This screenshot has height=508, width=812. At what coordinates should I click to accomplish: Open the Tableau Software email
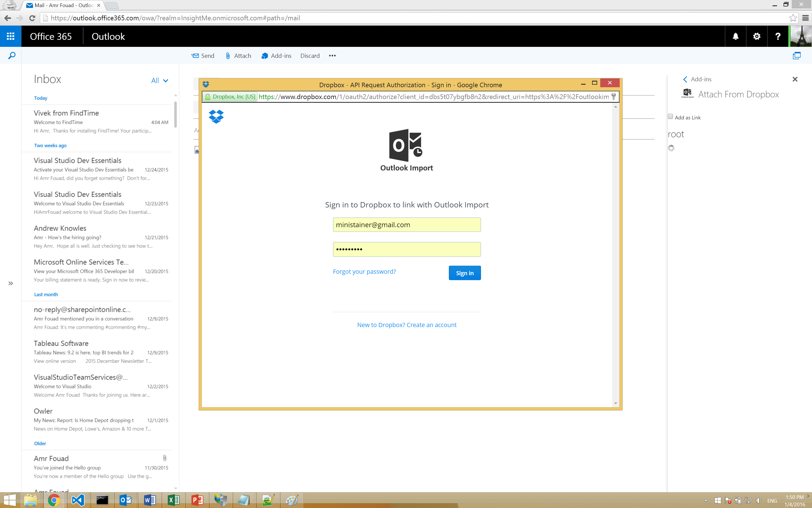point(97,352)
